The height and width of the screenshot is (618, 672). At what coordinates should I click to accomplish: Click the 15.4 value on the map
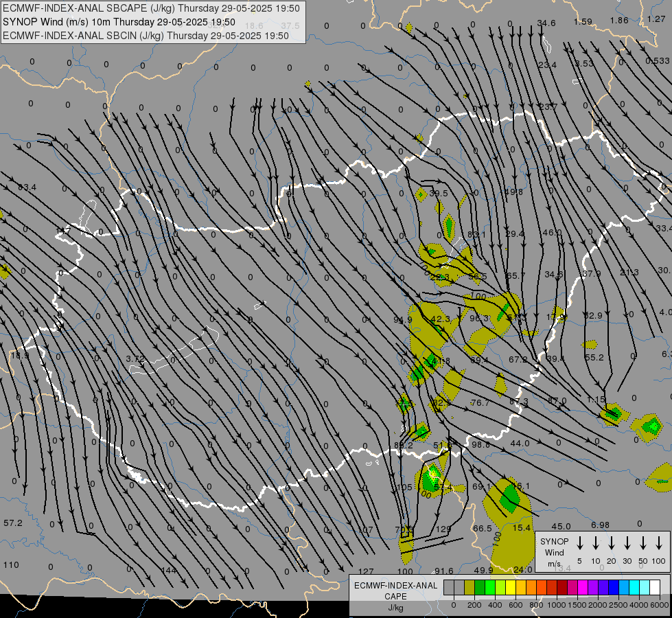[x=522, y=528]
